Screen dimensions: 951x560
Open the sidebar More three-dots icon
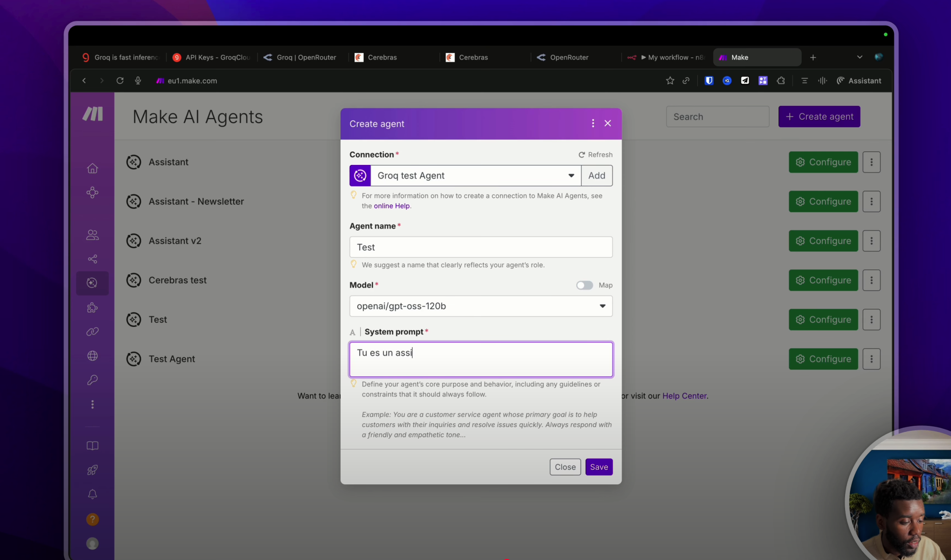click(92, 404)
